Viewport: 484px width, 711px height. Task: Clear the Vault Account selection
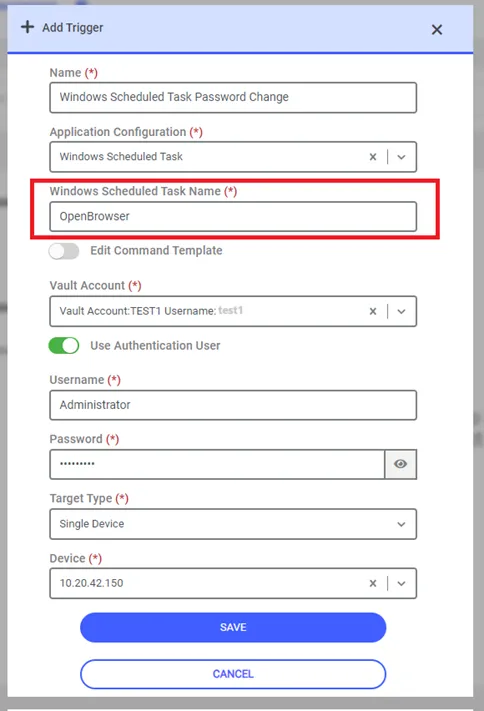pyautogui.click(x=373, y=312)
